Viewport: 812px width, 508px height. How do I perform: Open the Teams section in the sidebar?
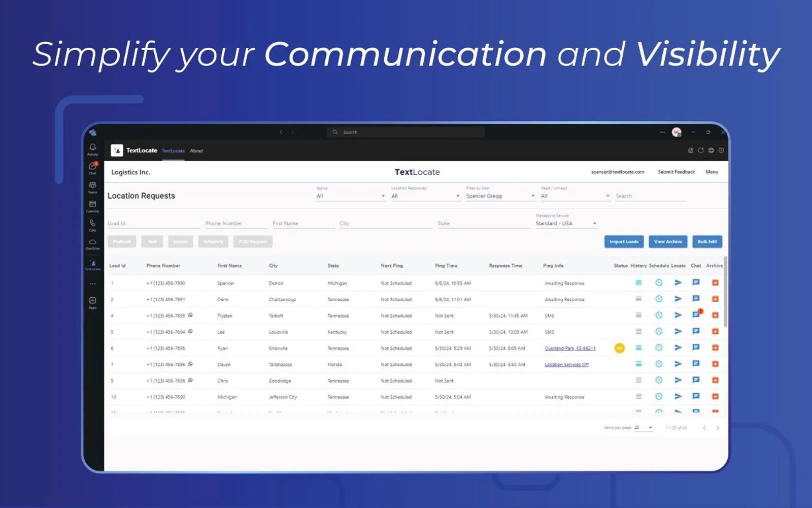[x=92, y=187]
